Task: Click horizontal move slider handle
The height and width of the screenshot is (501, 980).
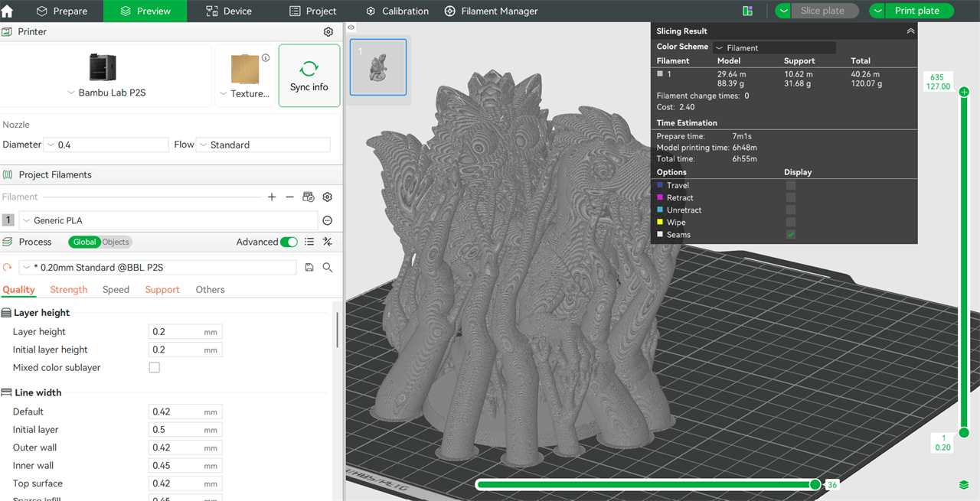Action: (815, 484)
